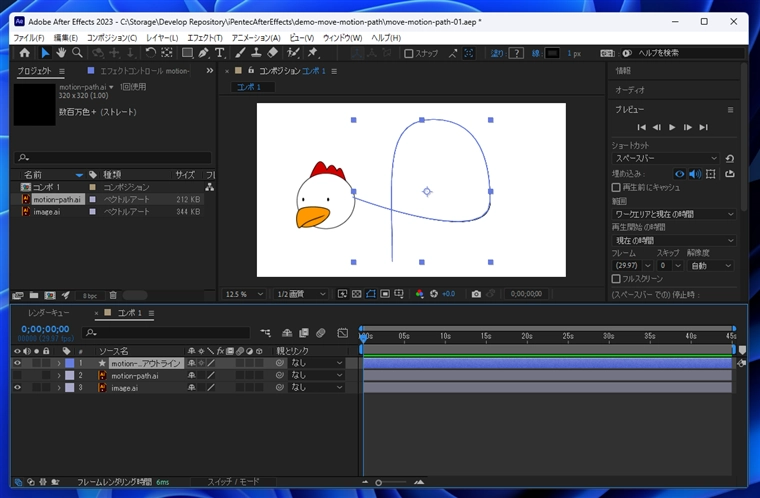Open the 12.5% magnification dropdown
Viewport: 760px width, 498px height.
pos(244,294)
